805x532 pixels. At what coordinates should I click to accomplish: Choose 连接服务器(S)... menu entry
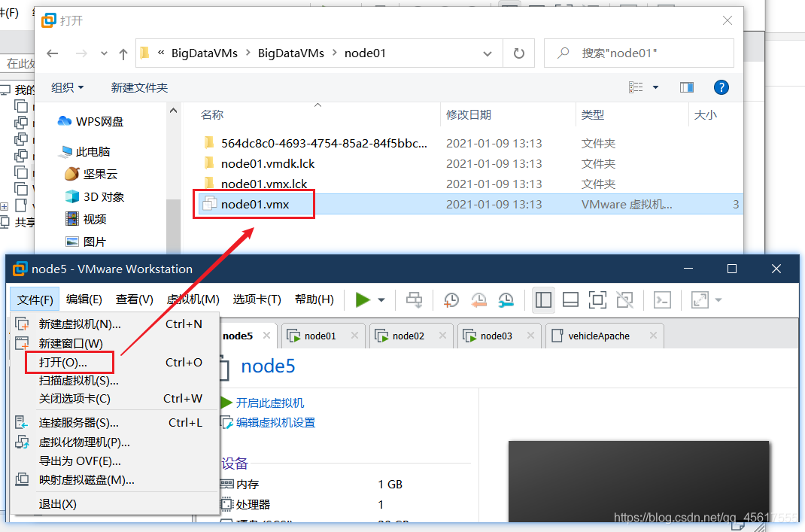(115, 423)
